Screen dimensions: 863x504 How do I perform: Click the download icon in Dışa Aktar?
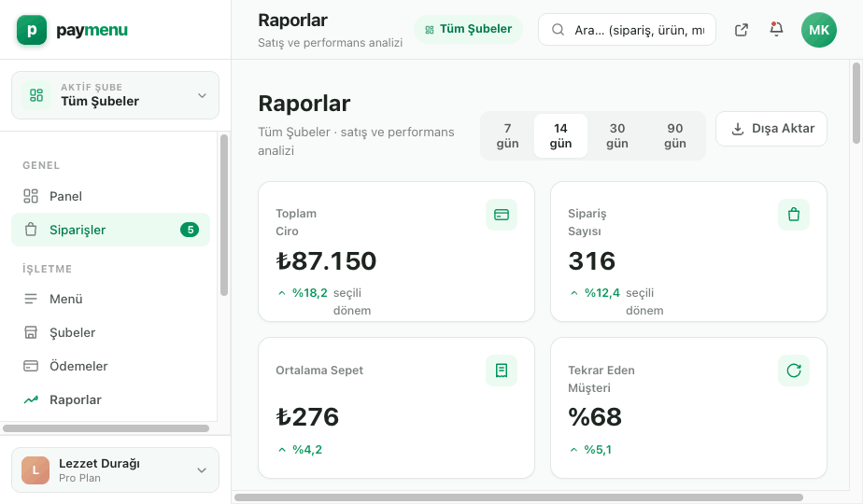[738, 129]
